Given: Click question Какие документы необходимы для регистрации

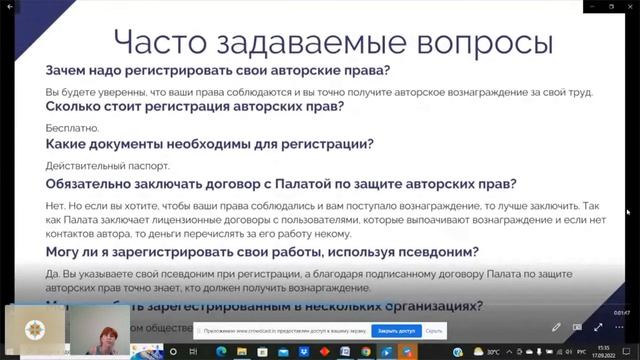Looking at the screenshot, I should [209, 144].
